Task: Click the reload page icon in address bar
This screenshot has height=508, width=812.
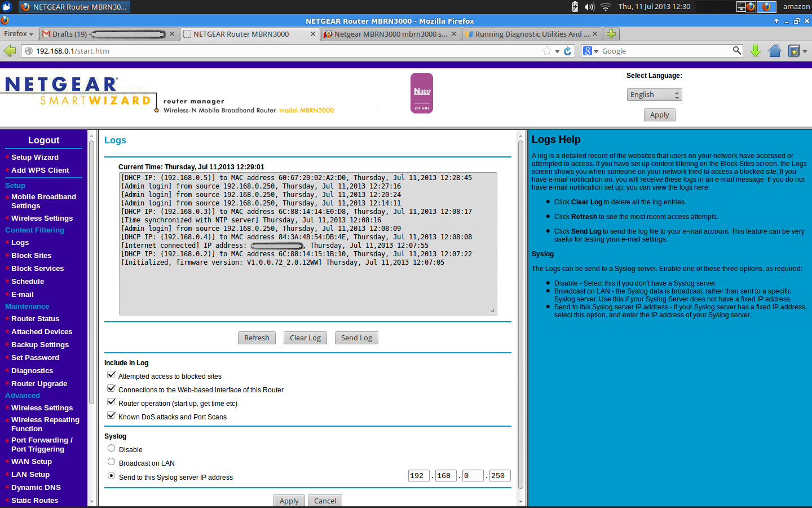Action: click(x=568, y=51)
